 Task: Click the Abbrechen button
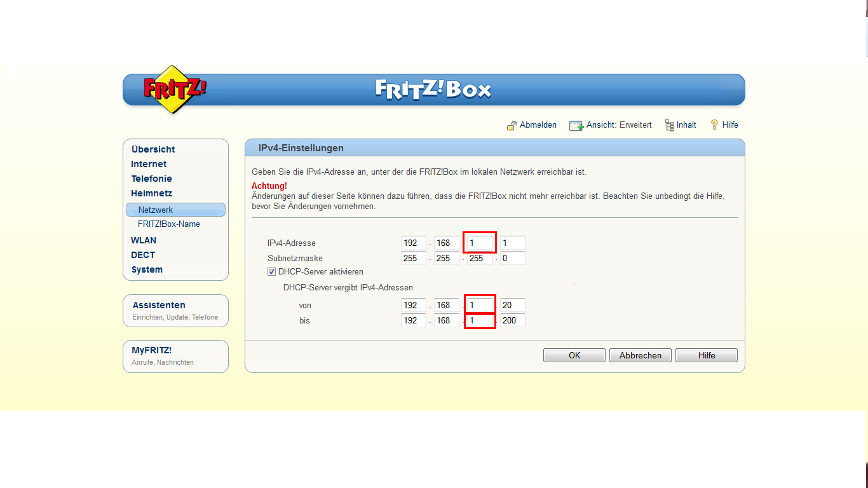pos(641,355)
